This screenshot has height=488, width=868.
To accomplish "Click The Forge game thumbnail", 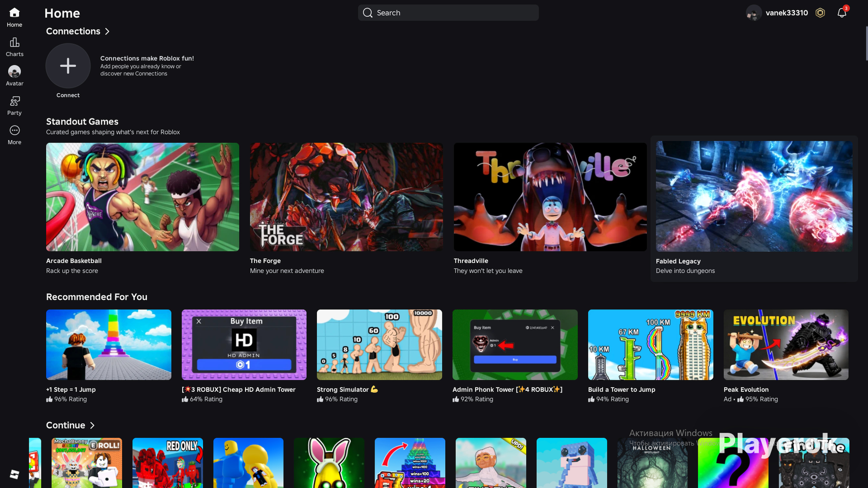I will coord(346,197).
